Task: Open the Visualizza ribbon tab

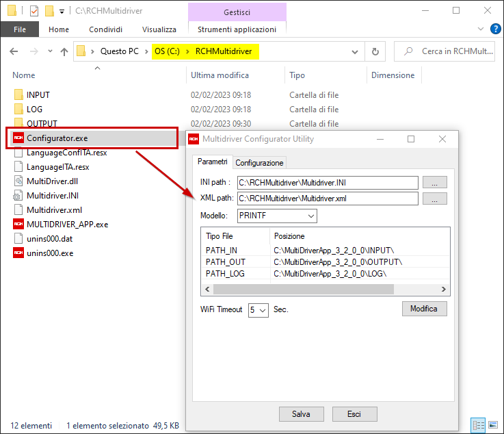Action: point(159,29)
